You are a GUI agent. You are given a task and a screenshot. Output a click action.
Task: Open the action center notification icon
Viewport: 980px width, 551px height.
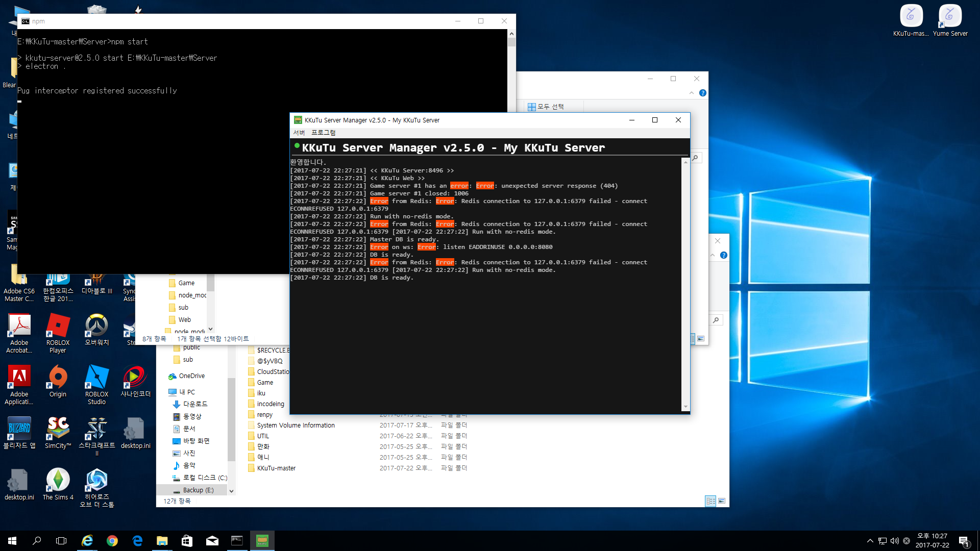[964, 540]
